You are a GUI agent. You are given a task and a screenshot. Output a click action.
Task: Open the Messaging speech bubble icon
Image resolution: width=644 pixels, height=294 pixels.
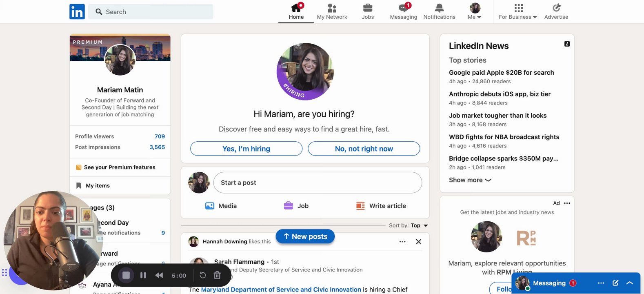click(403, 8)
